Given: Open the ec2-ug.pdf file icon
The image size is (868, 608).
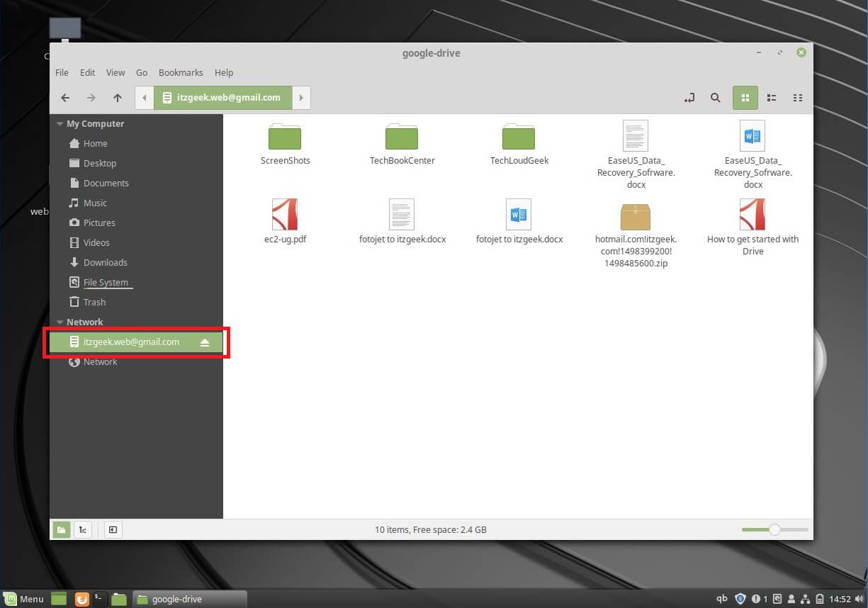Looking at the screenshot, I should (x=285, y=215).
